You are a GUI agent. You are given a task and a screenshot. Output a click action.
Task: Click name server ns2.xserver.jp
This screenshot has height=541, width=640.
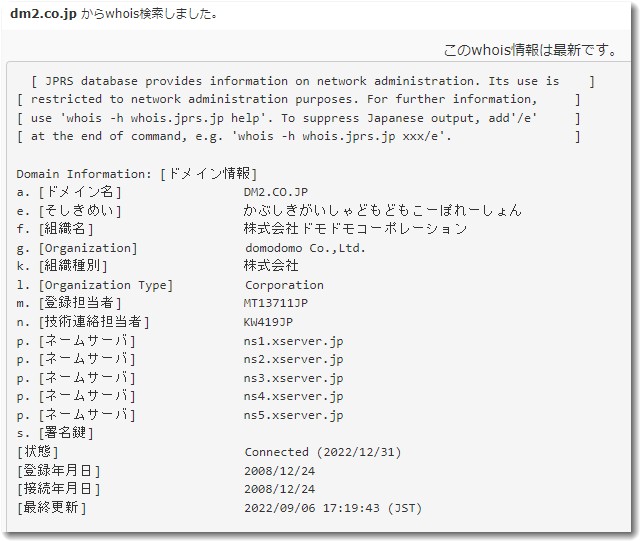point(293,360)
